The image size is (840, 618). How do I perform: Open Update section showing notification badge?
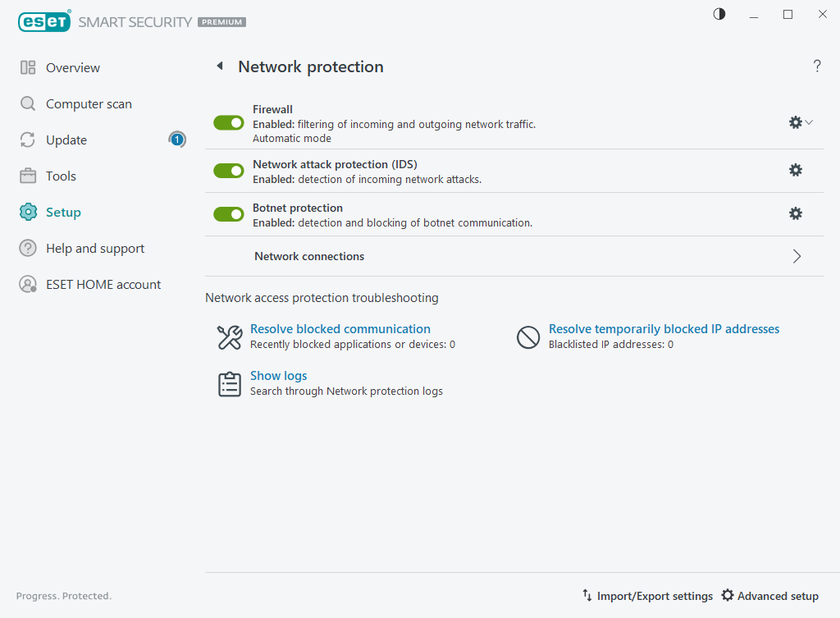[66, 140]
